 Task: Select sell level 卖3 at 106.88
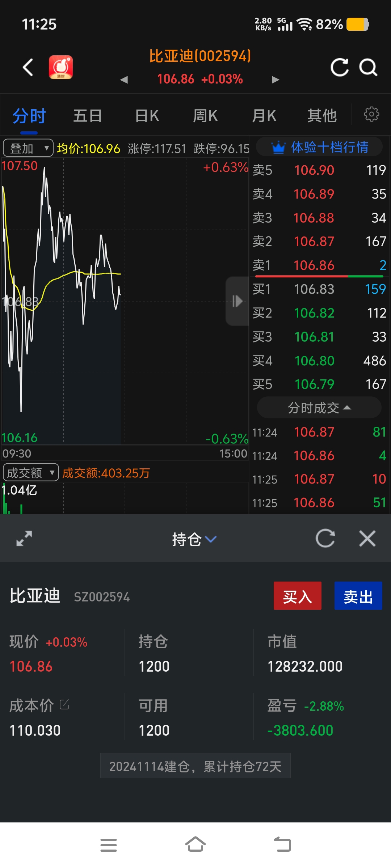319,218
